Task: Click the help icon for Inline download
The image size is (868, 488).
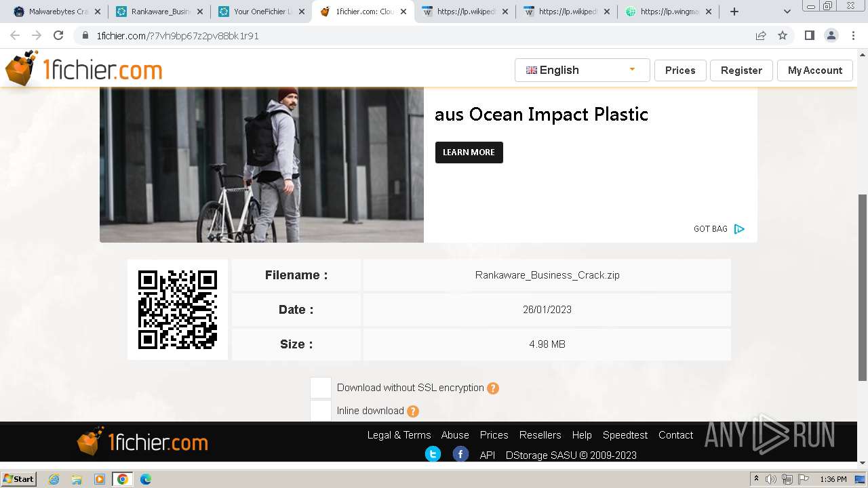Action: pyautogui.click(x=413, y=411)
